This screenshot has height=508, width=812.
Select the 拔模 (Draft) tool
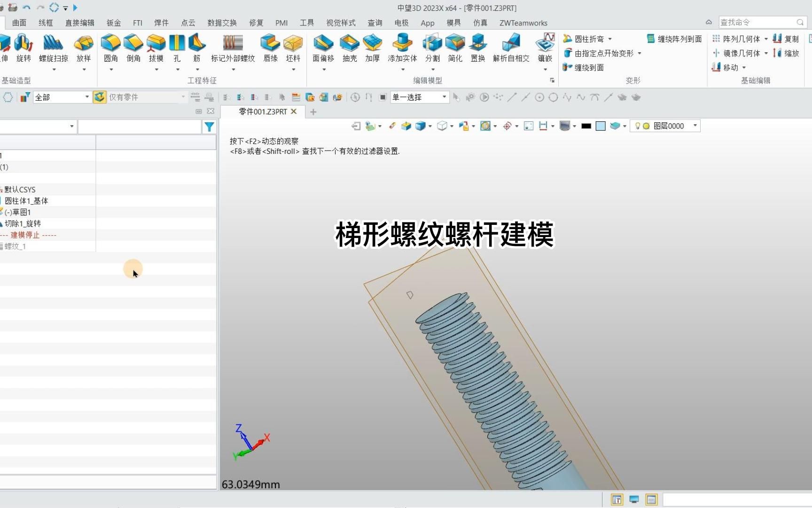156,49
